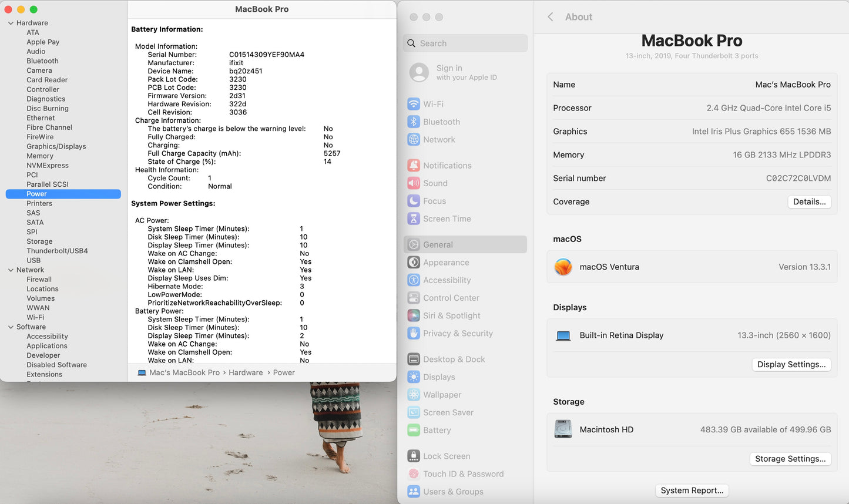849x504 pixels.
Task: Click the Bluetooth icon in System Settings
Action: pos(414,122)
